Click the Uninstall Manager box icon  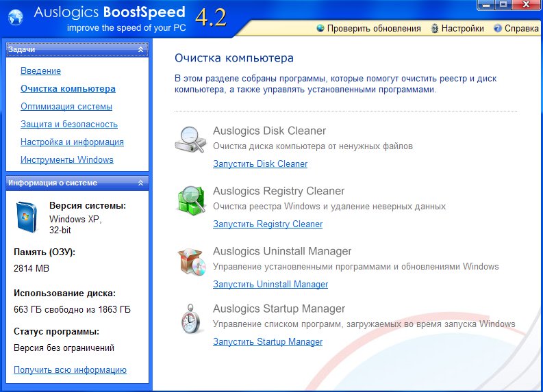(192, 261)
